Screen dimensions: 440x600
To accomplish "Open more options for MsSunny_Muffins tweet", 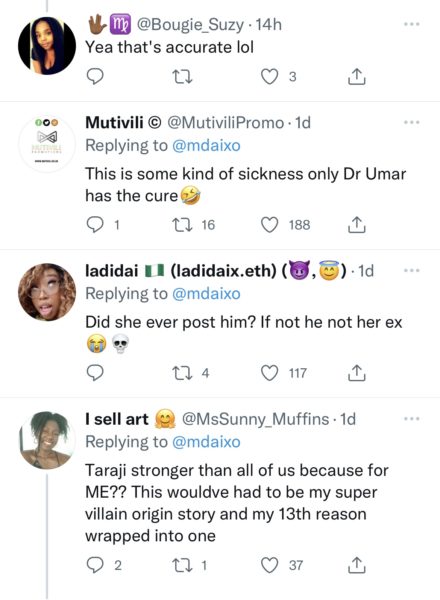I will click(412, 419).
